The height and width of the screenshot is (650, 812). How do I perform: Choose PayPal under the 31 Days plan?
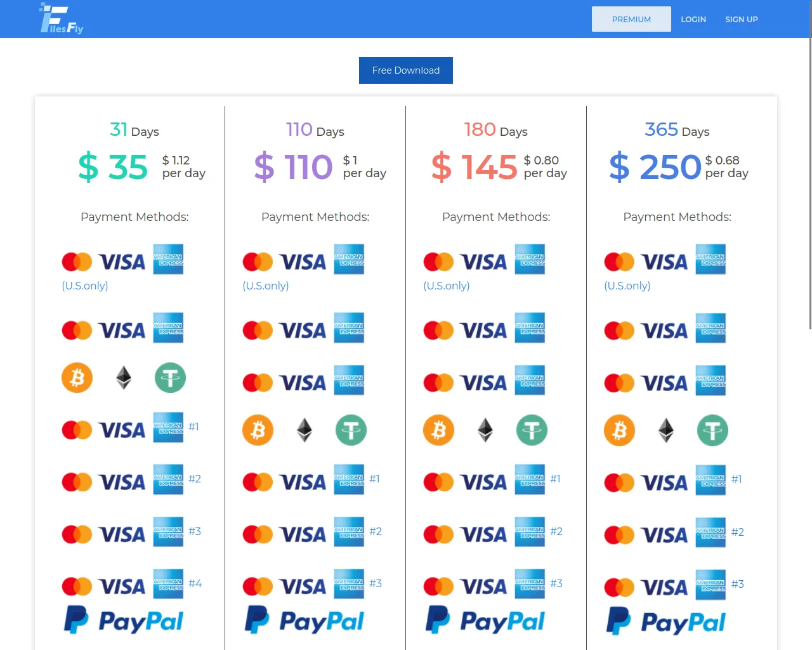pos(124,621)
